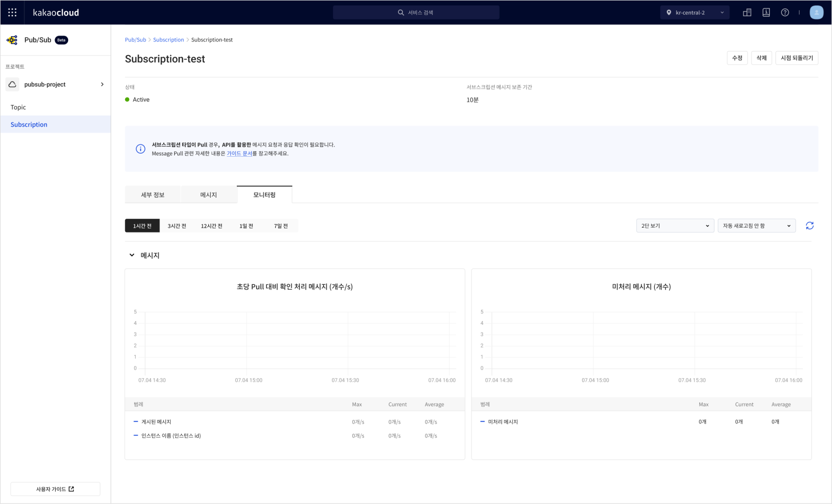This screenshot has height=504, width=832.
Task: Open the kr-central-2 region dropdown
Action: (x=695, y=13)
